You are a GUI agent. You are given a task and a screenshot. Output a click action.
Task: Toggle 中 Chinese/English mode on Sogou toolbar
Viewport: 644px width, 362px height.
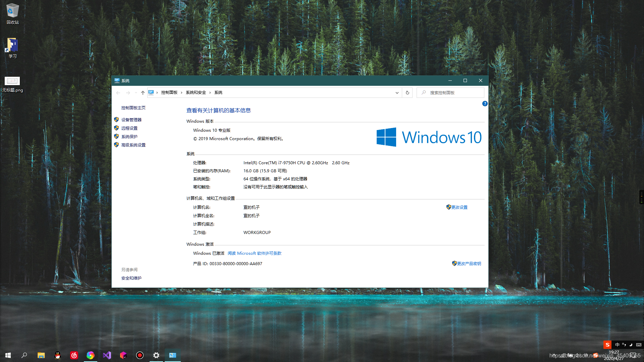click(617, 345)
